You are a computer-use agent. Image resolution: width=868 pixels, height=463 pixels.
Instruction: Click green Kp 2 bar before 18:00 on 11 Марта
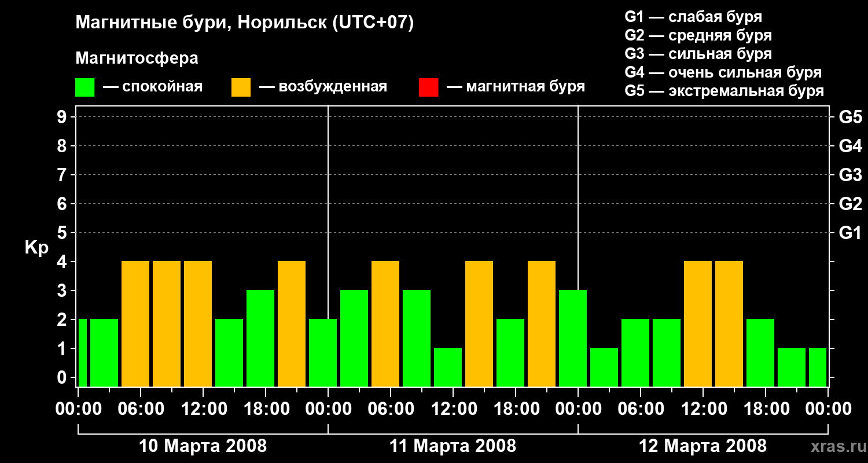pyautogui.click(x=510, y=352)
